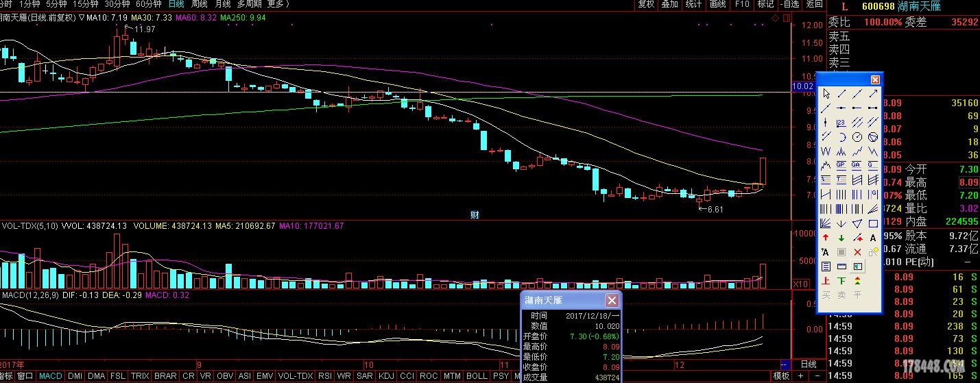Select the W-shaped wave drawing tool
Viewport: 980px width, 383px height.
(826, 151)
